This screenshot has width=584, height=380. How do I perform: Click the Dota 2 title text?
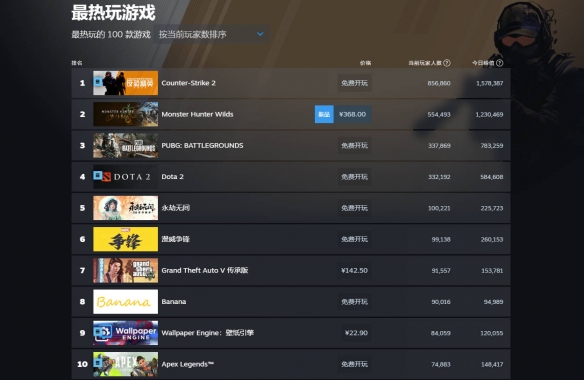pyautogui.click(x=172, y=177)
